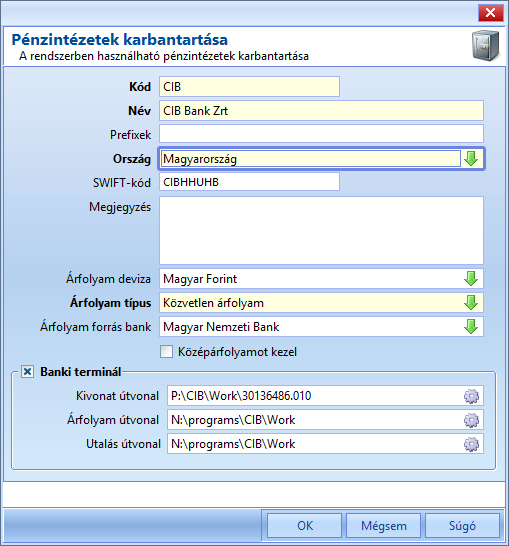Screen dimensions: 509x546
Task: Open help via Súgó button
Action: tap(462, 525)
